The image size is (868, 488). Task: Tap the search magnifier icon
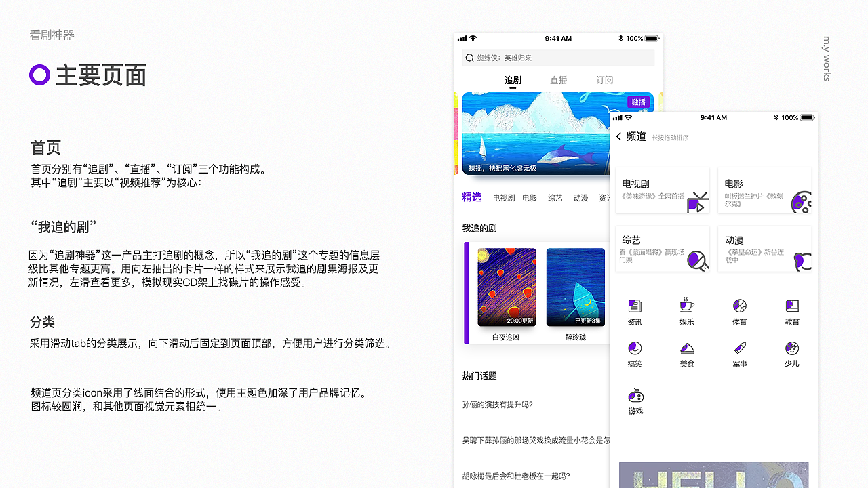click(x=469, y=58)
